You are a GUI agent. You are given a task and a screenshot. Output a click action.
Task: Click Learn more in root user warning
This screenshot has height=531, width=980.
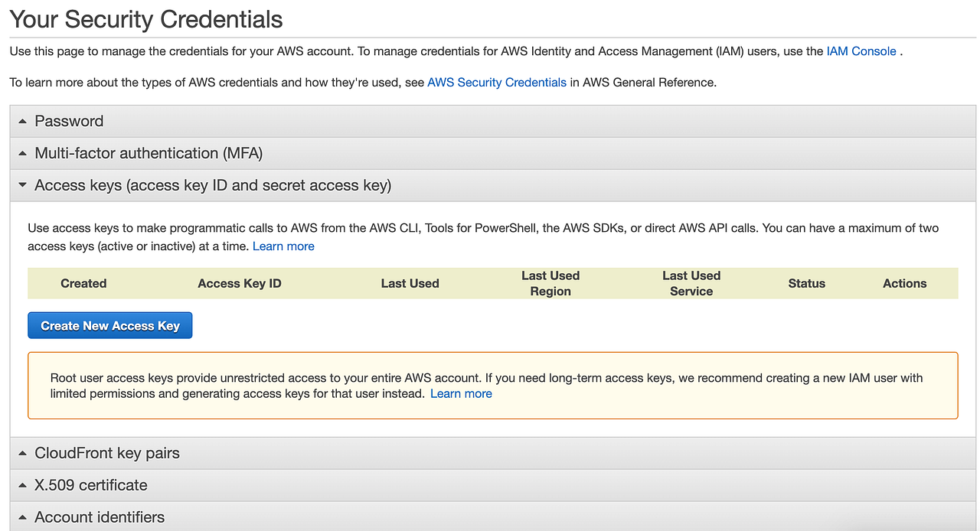point(461,394)
